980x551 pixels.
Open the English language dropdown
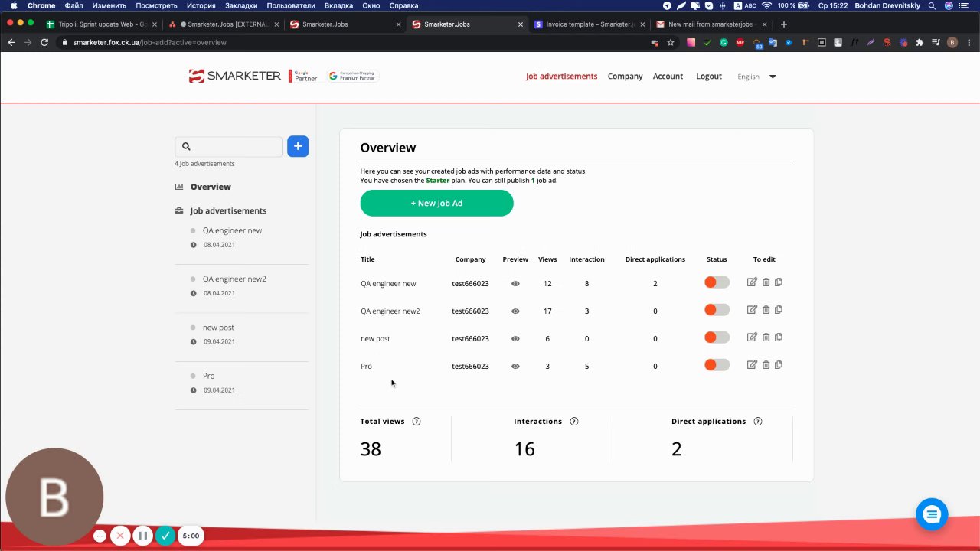click(x=756, y=77)
